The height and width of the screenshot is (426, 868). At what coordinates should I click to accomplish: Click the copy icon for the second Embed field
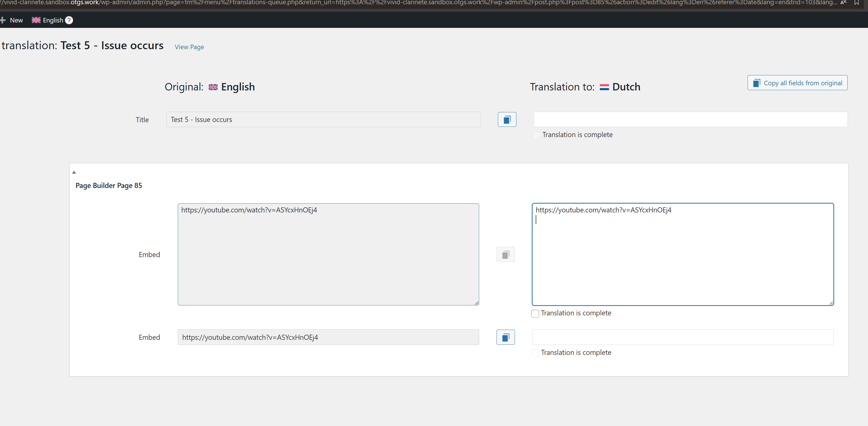point(506,337)
